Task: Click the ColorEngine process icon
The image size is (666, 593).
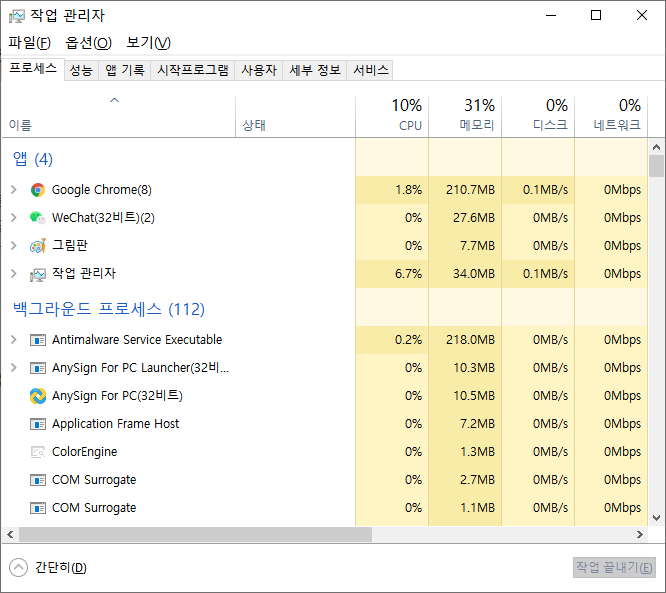Action: point(38,452)
